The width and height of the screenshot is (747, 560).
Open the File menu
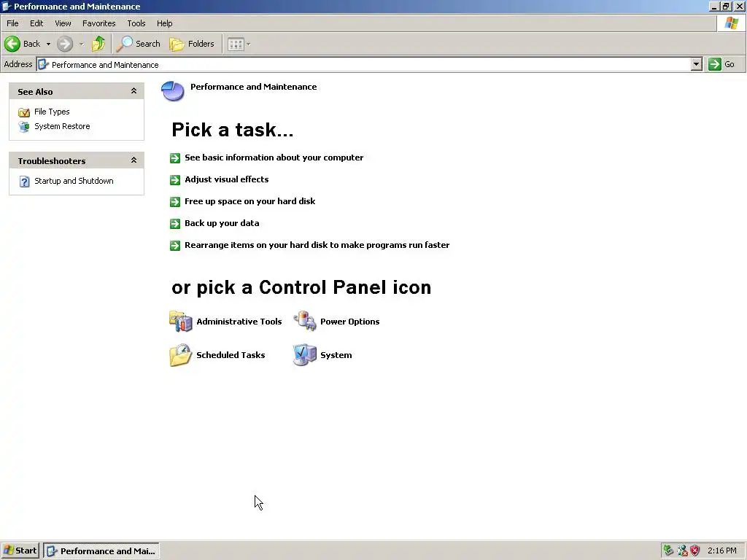12,23
